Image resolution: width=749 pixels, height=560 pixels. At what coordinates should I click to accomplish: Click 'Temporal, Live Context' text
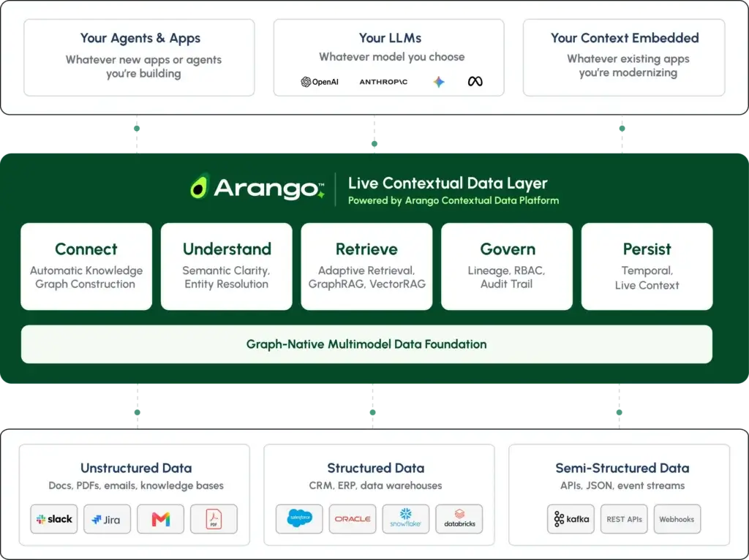pos(647,278)
